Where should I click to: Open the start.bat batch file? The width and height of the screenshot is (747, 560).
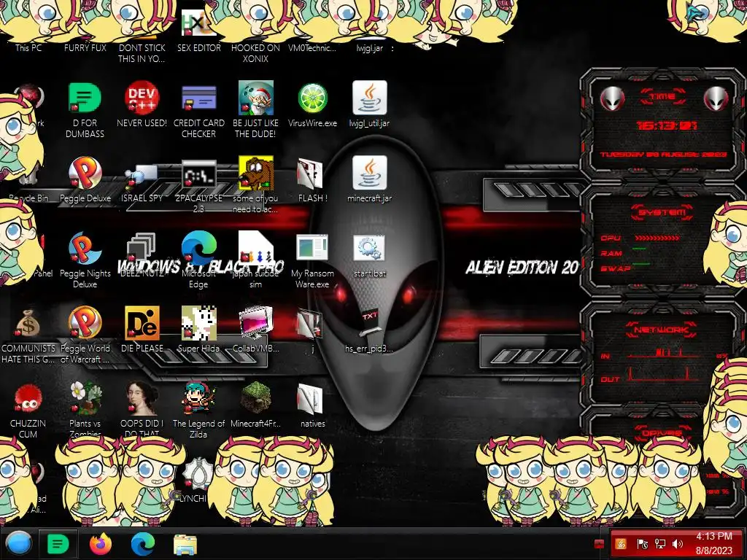tap(369, 248)
